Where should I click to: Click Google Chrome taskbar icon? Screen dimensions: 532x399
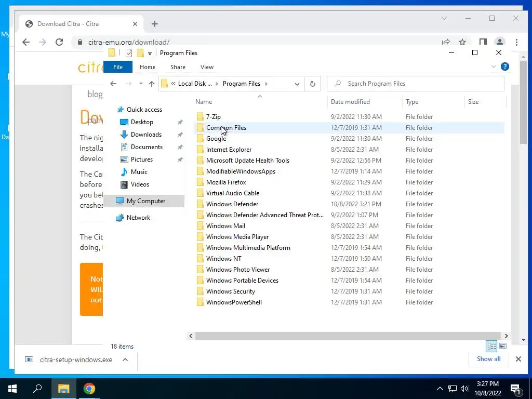pyautogui.click(x=89, y=389)
